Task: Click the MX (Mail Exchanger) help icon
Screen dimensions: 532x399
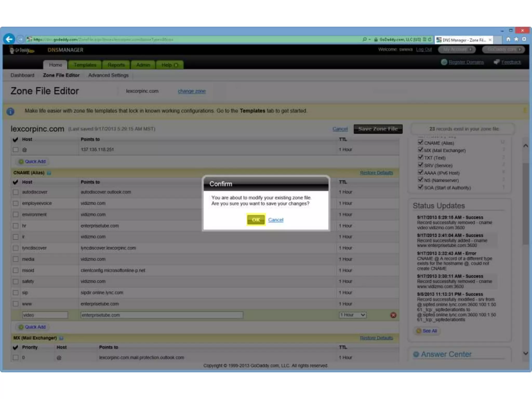Action: (x=61, y=338)
